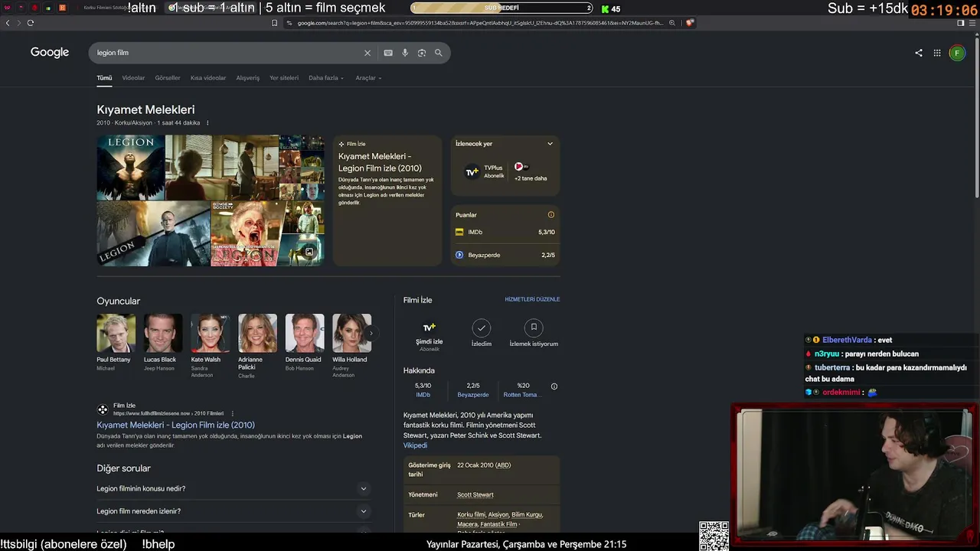Screen dimensions: 980x551
Task: Open the on-screen keyboard input tool
Action: pos(388,53)
